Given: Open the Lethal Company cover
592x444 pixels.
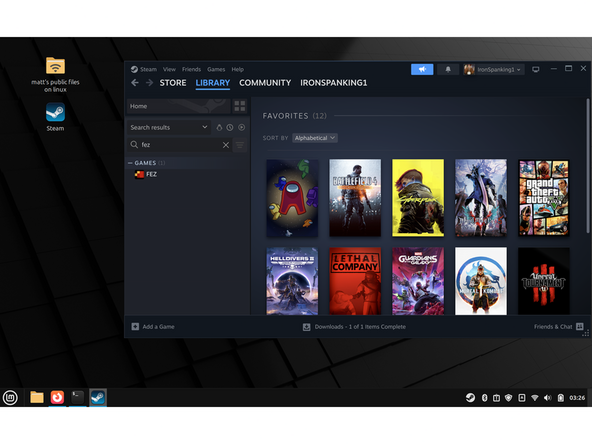Looking at the screenshot, I should click(355, 281).
